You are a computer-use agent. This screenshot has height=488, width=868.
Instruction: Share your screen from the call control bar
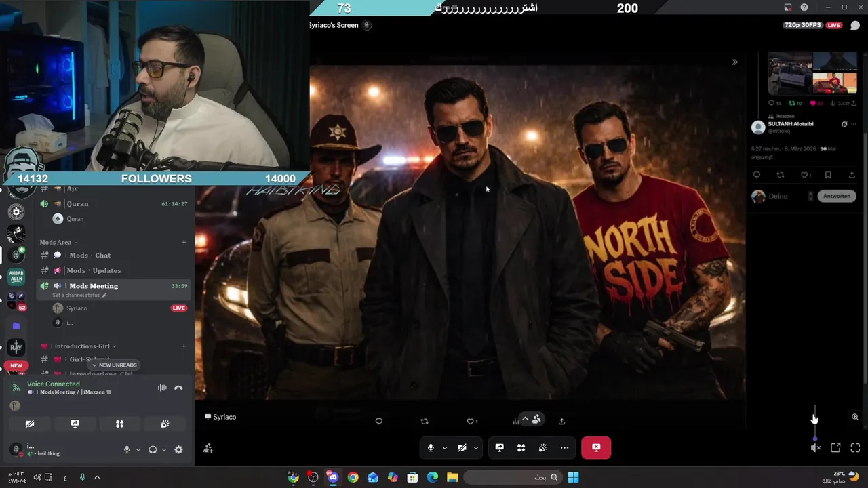click(x=499, y=447)
